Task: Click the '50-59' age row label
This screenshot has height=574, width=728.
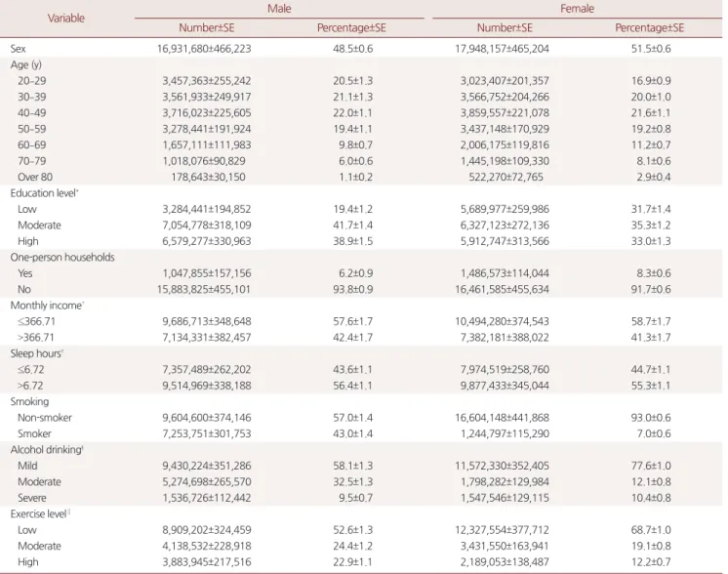Action: click(x=32, y=129)
